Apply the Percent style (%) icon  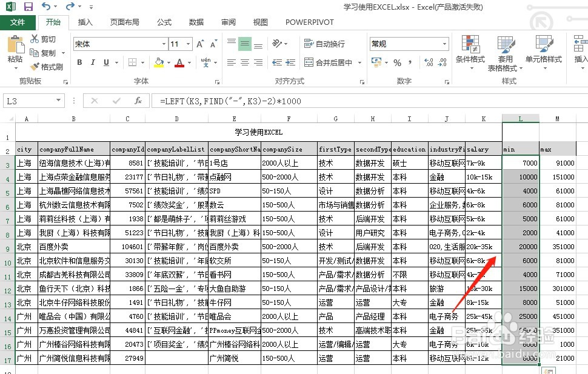tap(397, 62)
